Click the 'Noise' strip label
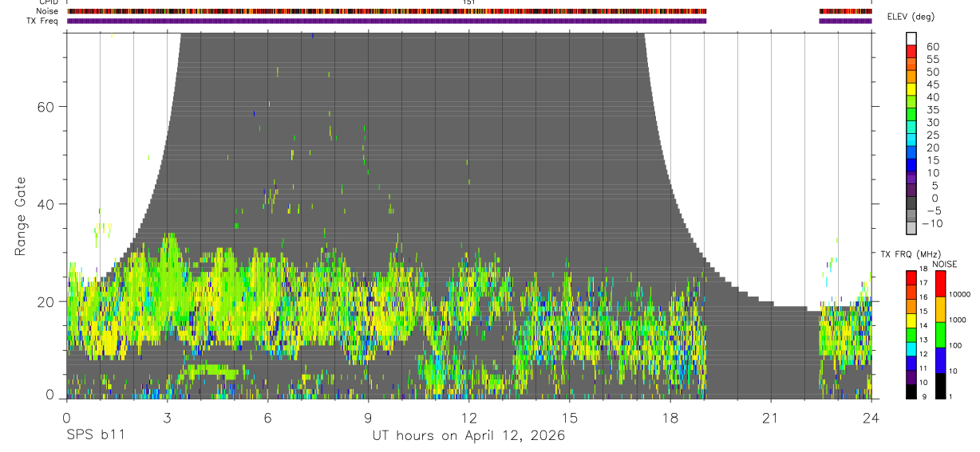Image resolution: width=980 pixels, height=452 pixels. (x=47, y=11)
